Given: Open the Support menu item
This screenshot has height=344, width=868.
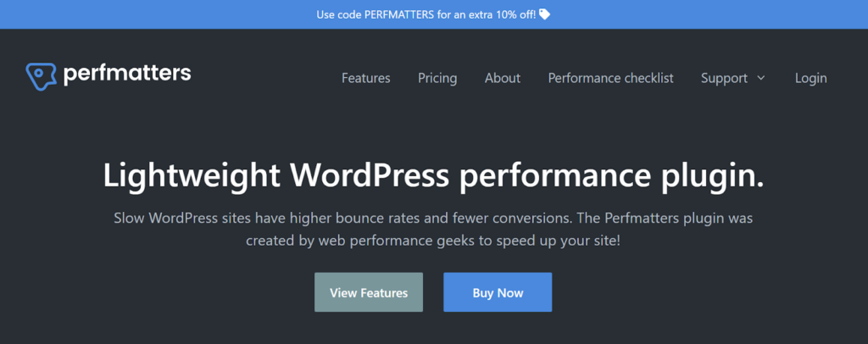Looking at the screenshot, I should coord(724,78).
